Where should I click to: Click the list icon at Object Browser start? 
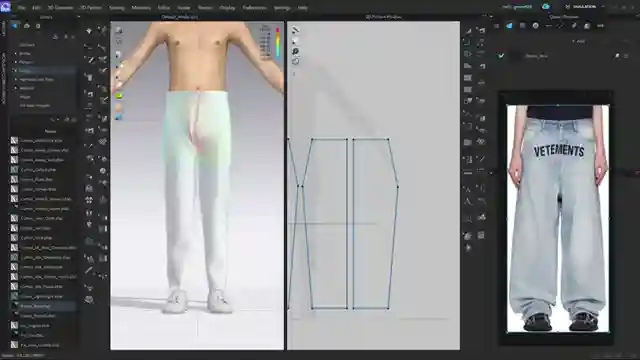497,26
